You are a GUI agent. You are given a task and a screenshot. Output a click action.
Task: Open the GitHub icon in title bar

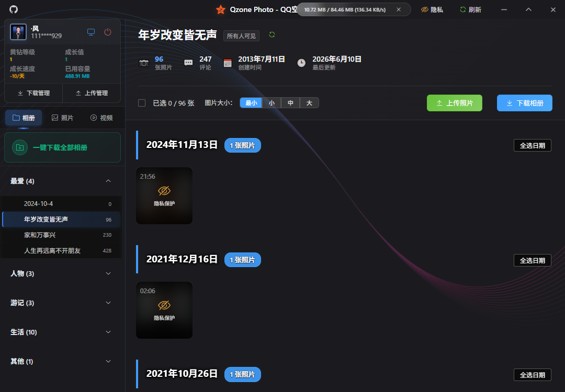point(14,9)
